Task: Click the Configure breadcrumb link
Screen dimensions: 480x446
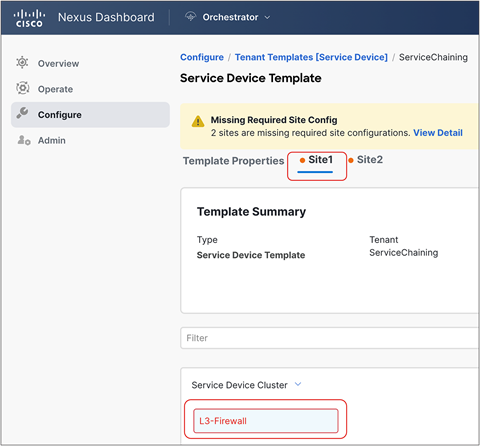Action: point(202,57)
